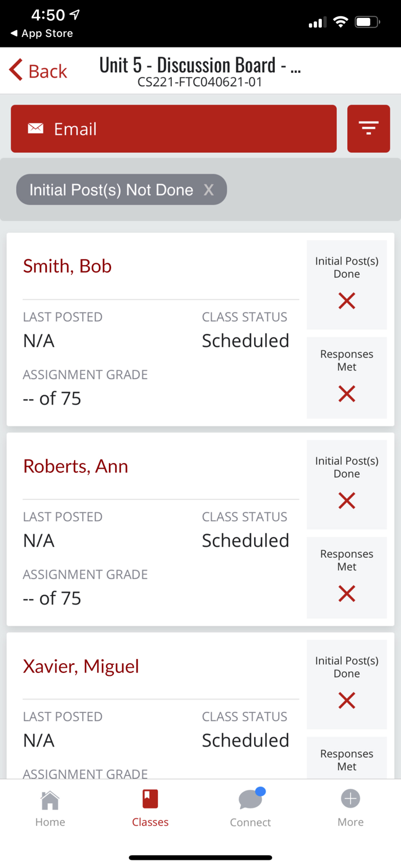
Task: Tap Bob Smith's assignment grade value
Action: [x=52, y=399]
